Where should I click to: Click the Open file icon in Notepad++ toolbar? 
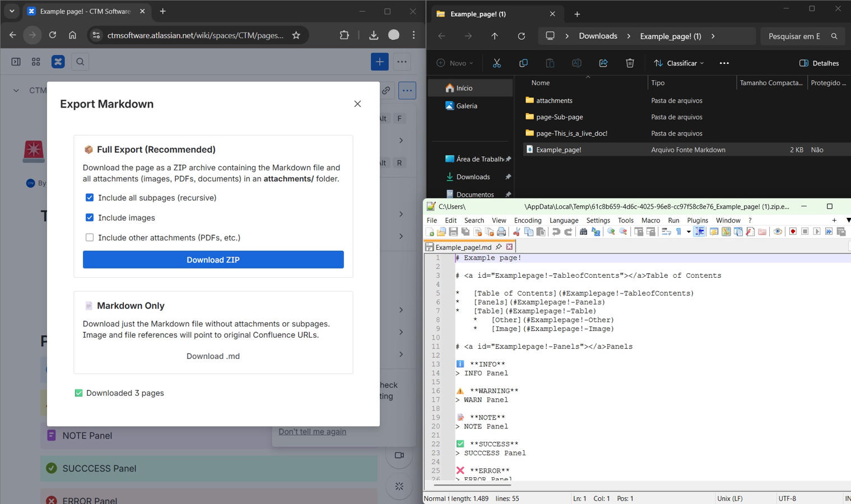441,232
